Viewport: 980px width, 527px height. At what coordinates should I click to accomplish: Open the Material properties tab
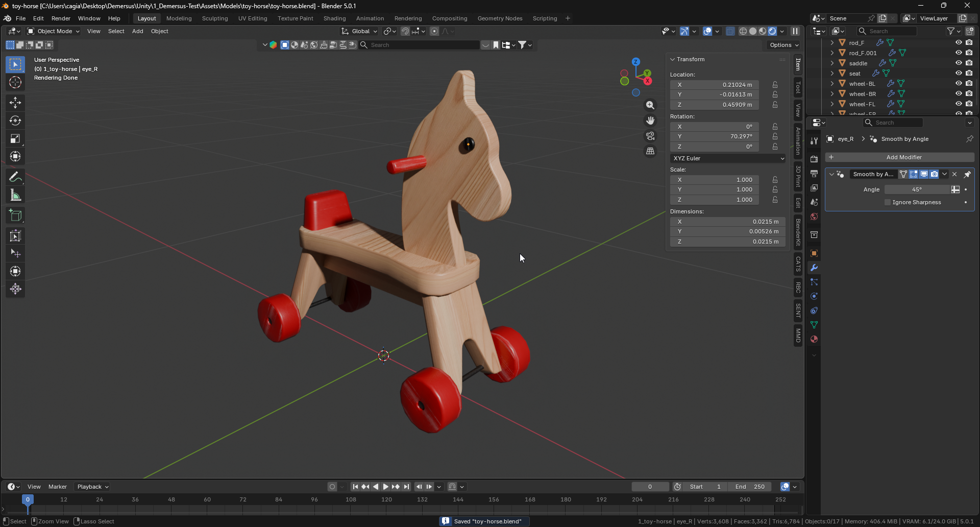(814, 339)
